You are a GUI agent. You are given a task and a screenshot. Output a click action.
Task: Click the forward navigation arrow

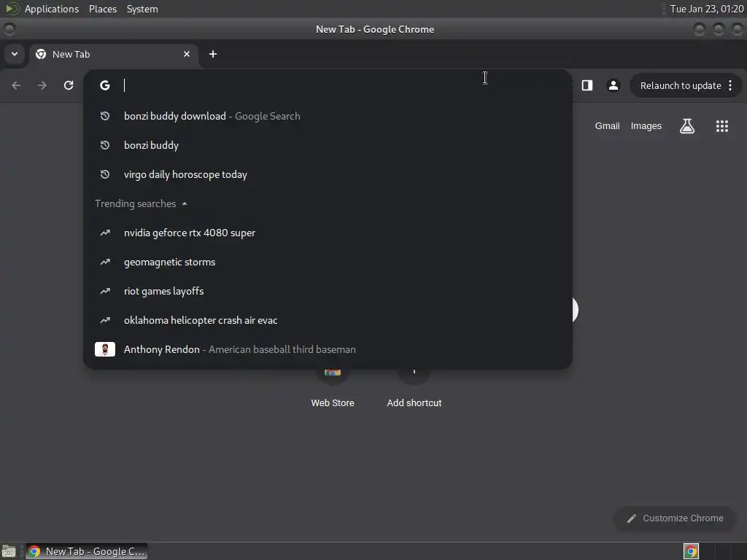pos(42,85)
